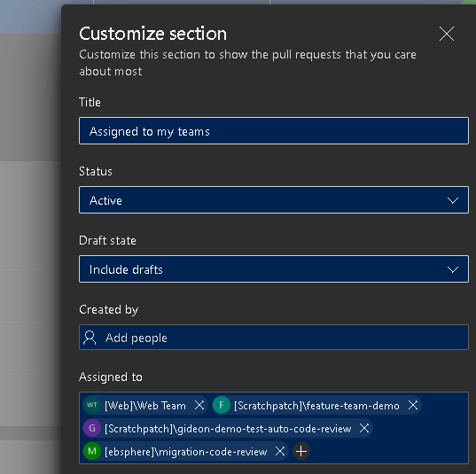Viewport: 476px width, 474px height.
Task: Expand the Status chevron arrow
Action: tap(453, 200)
